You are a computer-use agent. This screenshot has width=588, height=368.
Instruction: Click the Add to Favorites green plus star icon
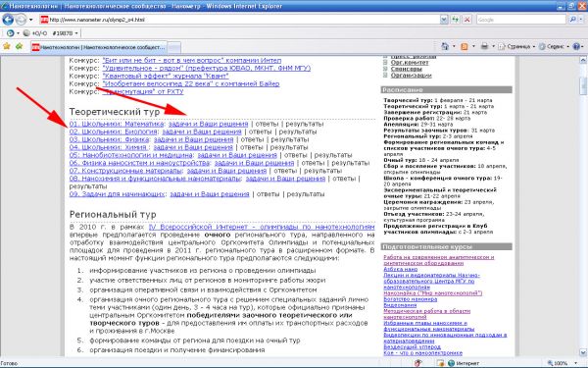20,46
